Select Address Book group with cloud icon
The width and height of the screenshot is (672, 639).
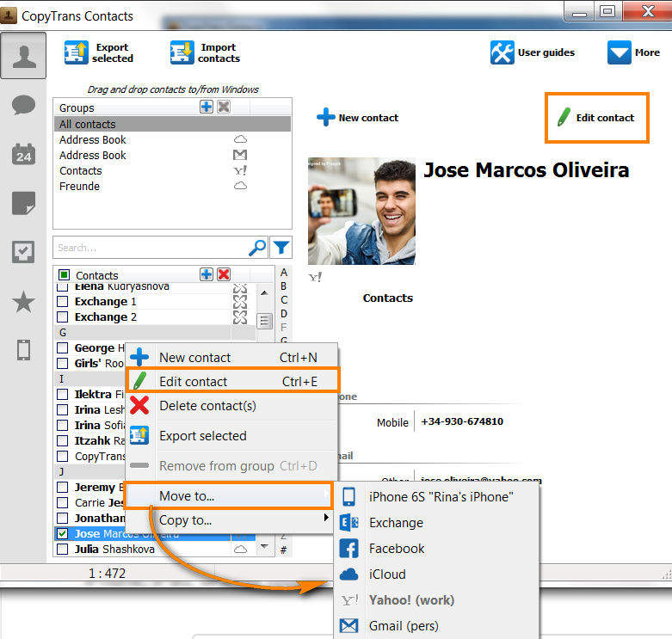pyautogui.click(x=172, y=139)
